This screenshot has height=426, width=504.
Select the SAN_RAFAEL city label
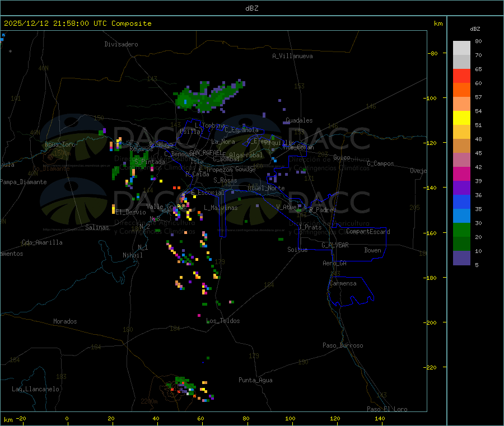pos(206,152)
